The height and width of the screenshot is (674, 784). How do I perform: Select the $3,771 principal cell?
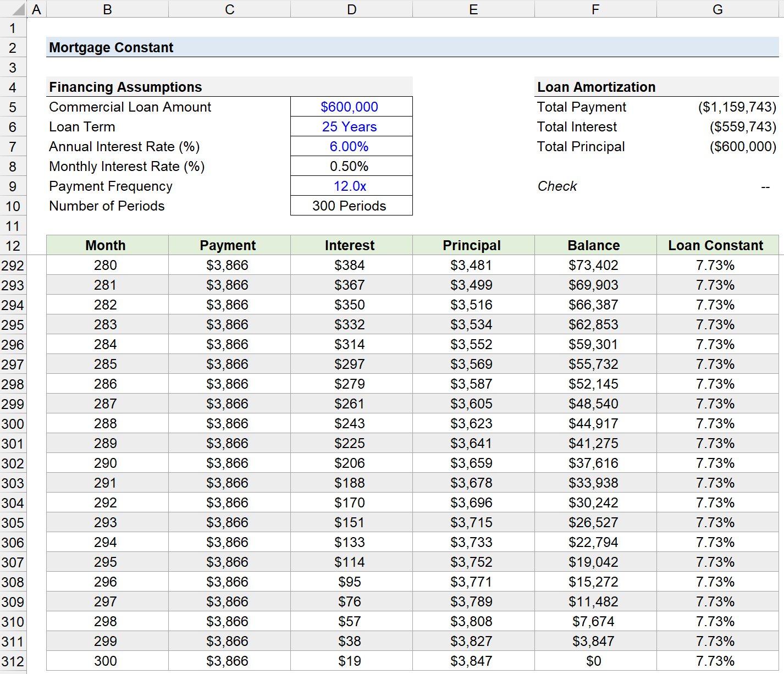coord(474,582)
